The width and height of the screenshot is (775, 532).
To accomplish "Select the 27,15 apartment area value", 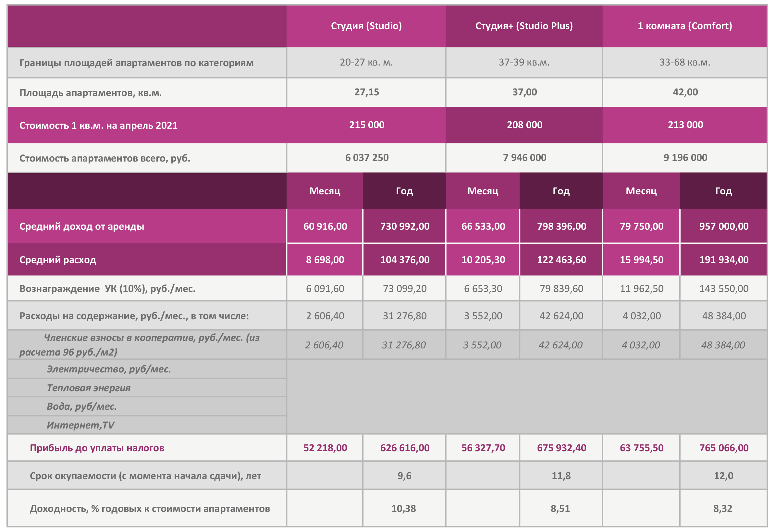I will point(366,92).
